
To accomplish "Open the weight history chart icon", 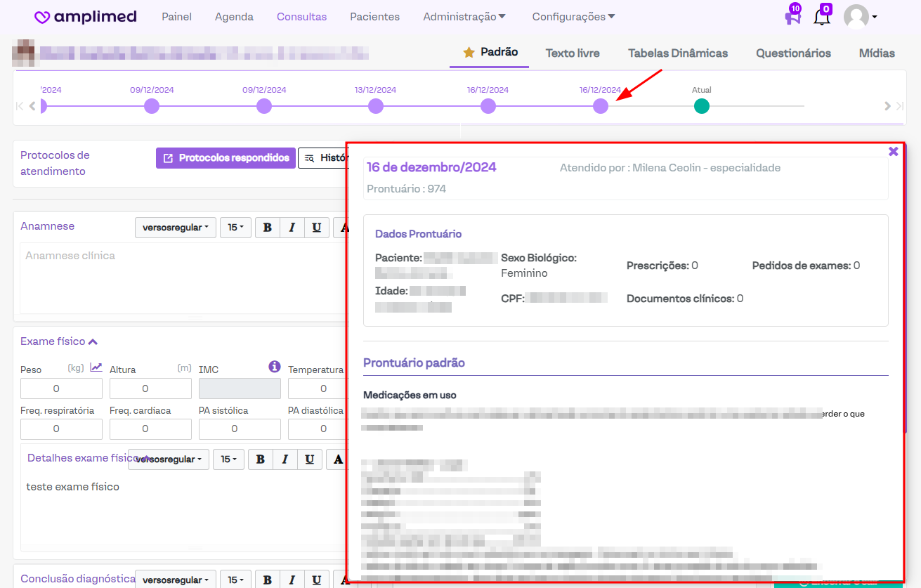I will [x=96, y=367].
